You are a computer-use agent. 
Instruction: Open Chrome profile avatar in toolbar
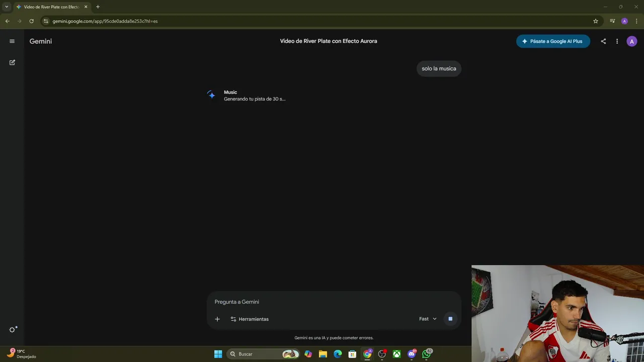[624, 21]
